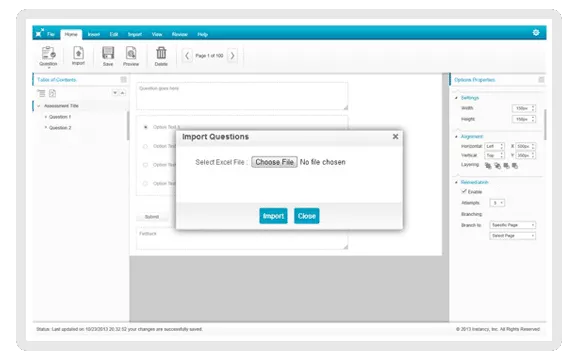Open the Horizontal alignment dropdown
Screen dimensions: 582x361
tap(494, 146)
